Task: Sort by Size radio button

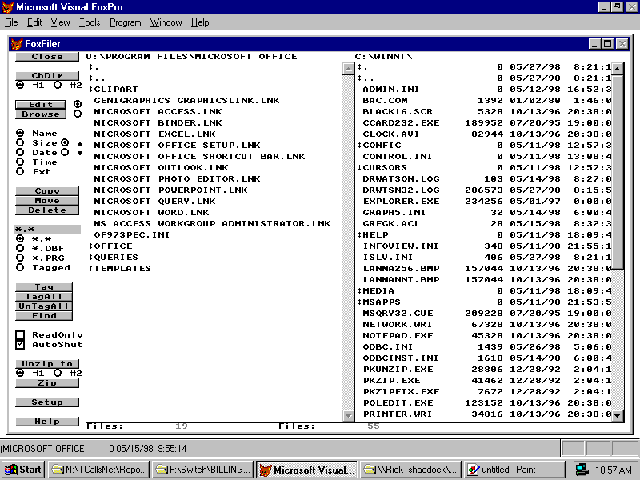Action: click(x=20, y=143)
